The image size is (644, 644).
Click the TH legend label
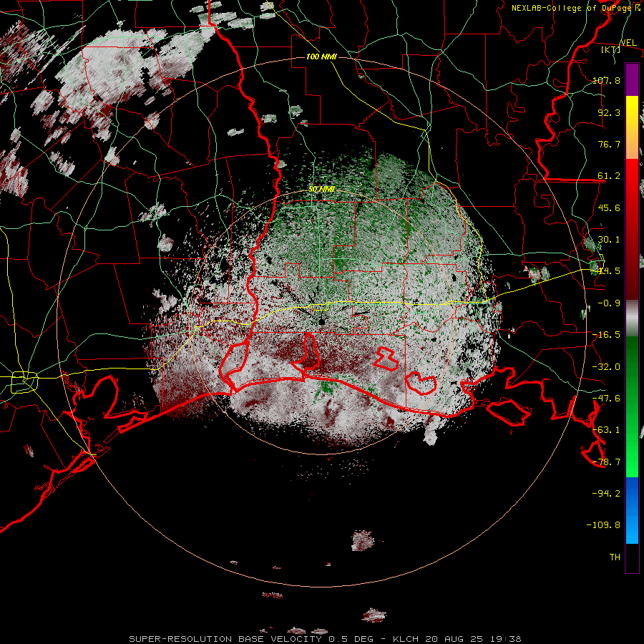pyautogui.click(x=615, y=557)
